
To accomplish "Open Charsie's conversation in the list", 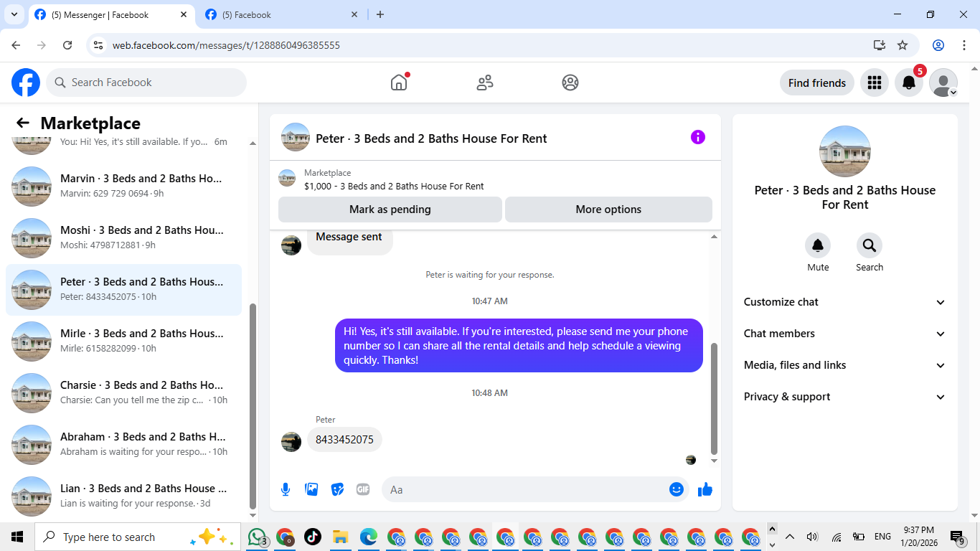I will point(124,393).
